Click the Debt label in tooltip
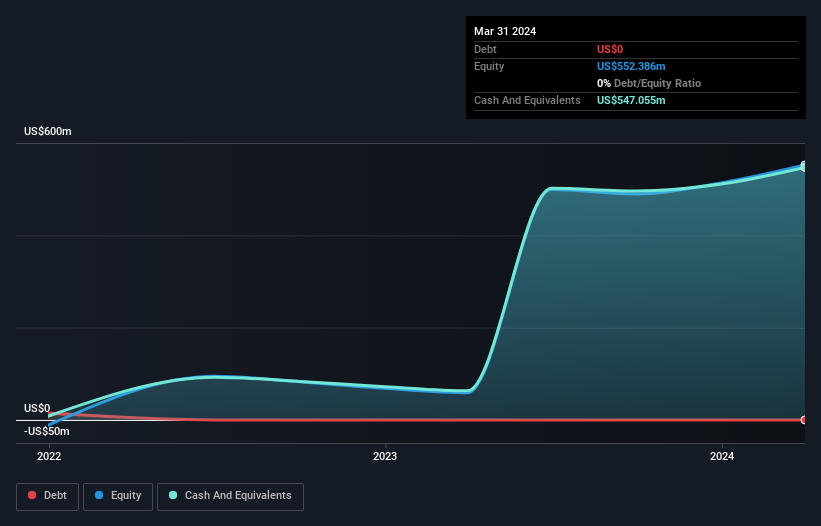This screenshot has width=821, height=526. (x=485, y=49)
